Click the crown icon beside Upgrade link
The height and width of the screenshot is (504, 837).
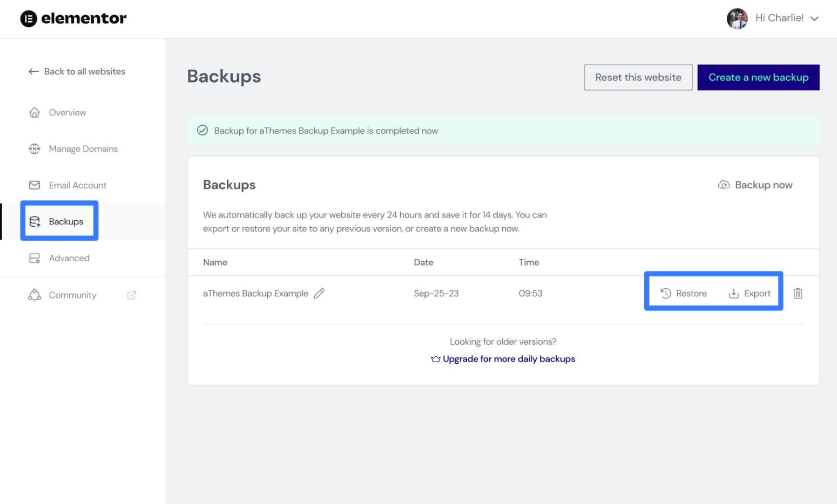(436, 359)
